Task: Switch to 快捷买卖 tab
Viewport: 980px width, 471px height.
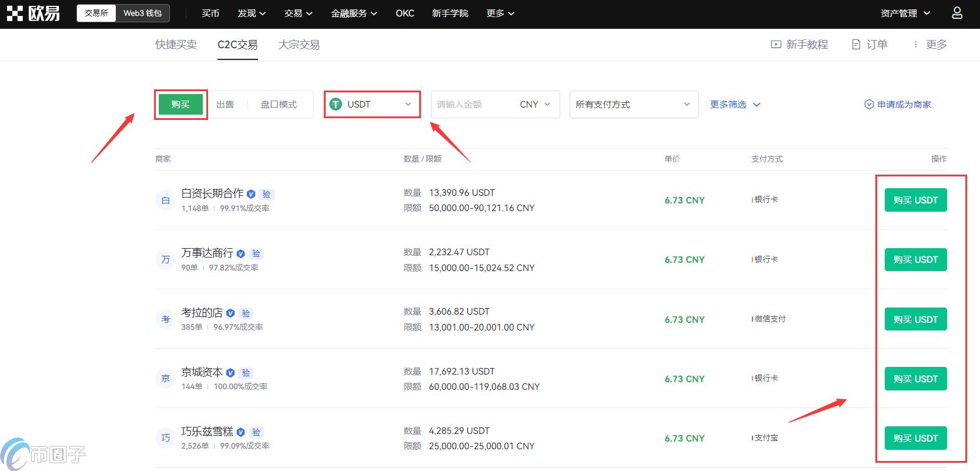Action: click(176, 45)
